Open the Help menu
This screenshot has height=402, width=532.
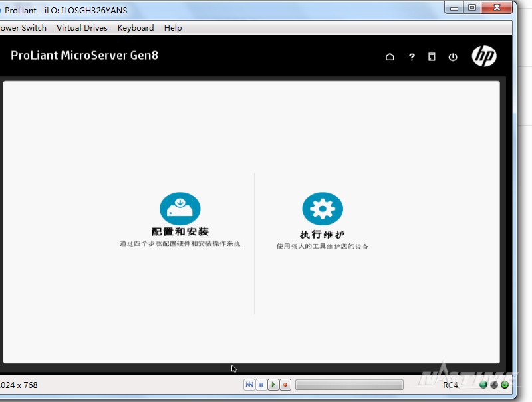pyautogui.click(x=173, y=28)
